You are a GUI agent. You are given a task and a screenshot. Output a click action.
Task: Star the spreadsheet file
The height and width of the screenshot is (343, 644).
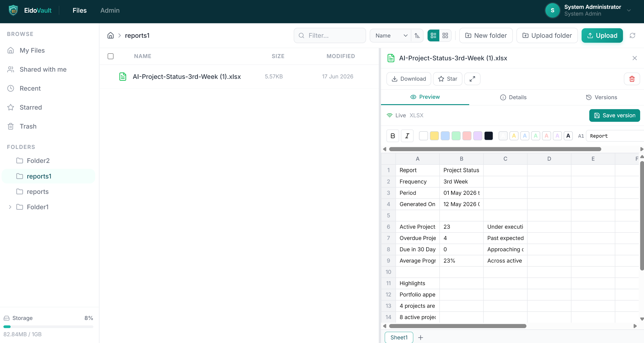coord(447,79)
